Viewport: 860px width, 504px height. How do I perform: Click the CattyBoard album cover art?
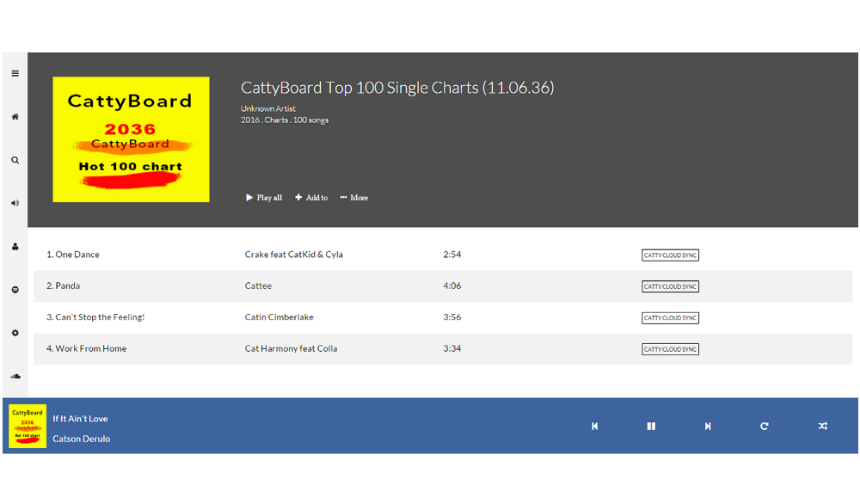[x=131, y=139]
